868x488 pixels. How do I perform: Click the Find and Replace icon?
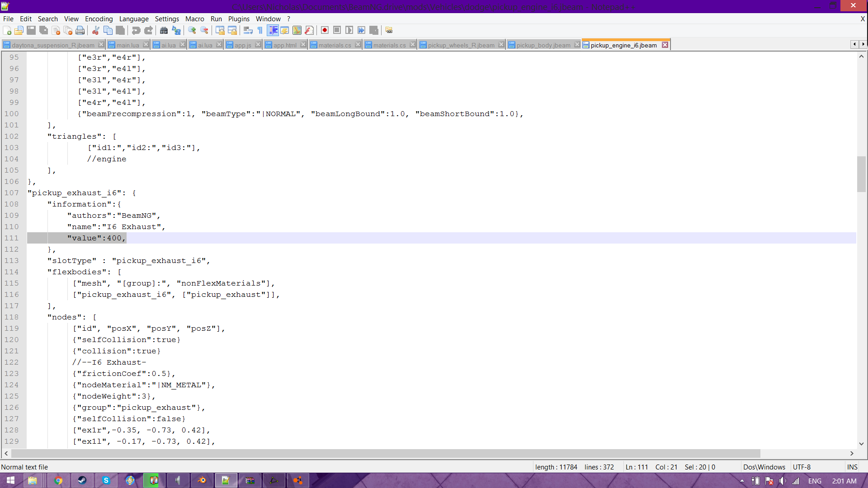(x=176, y=30)
